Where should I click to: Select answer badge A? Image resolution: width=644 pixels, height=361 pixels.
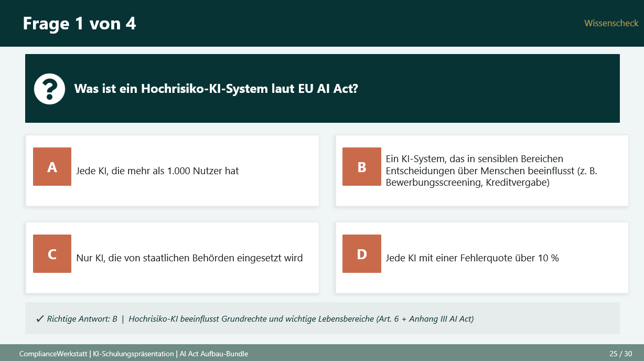pyautogui.click(x=52, y=166)
